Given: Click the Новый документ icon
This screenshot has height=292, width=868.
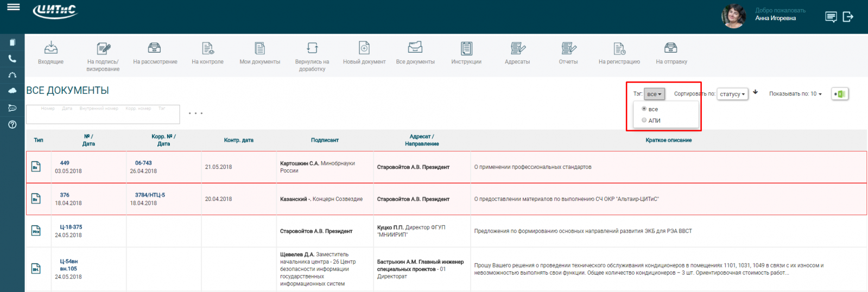Looking at the screenshot, I should [x=364, y=49].
